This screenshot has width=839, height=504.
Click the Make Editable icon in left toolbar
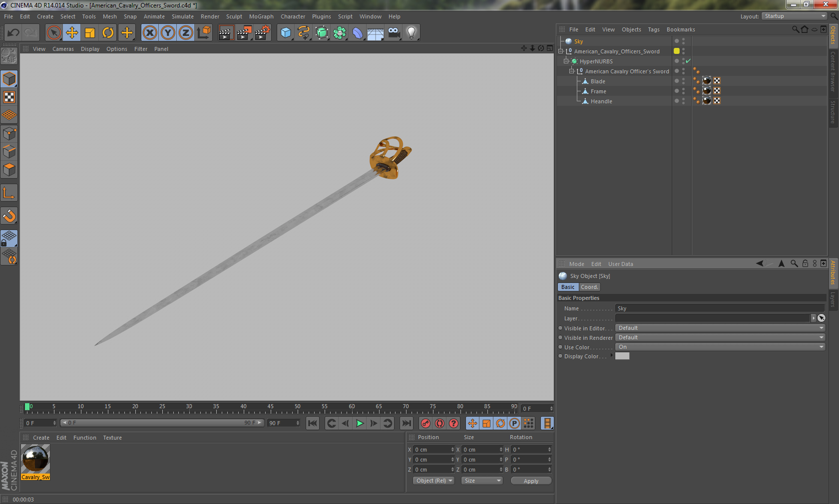coord(9,56)
